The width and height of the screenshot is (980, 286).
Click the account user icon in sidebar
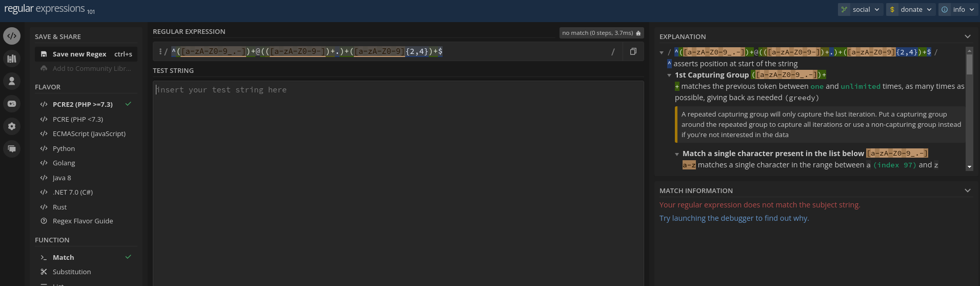click(12, 81)
